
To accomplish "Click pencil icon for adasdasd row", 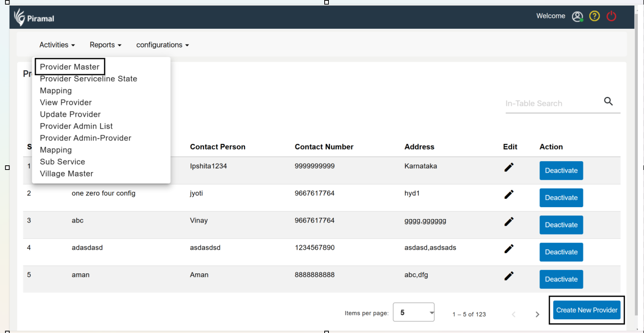I will click(x=509, y=249).
